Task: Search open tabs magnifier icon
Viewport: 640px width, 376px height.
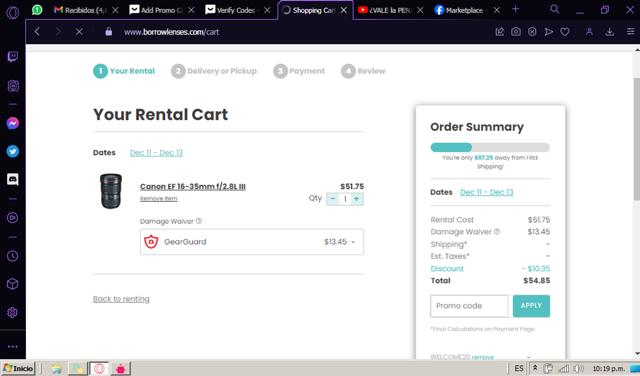Action: click(554, 9)
